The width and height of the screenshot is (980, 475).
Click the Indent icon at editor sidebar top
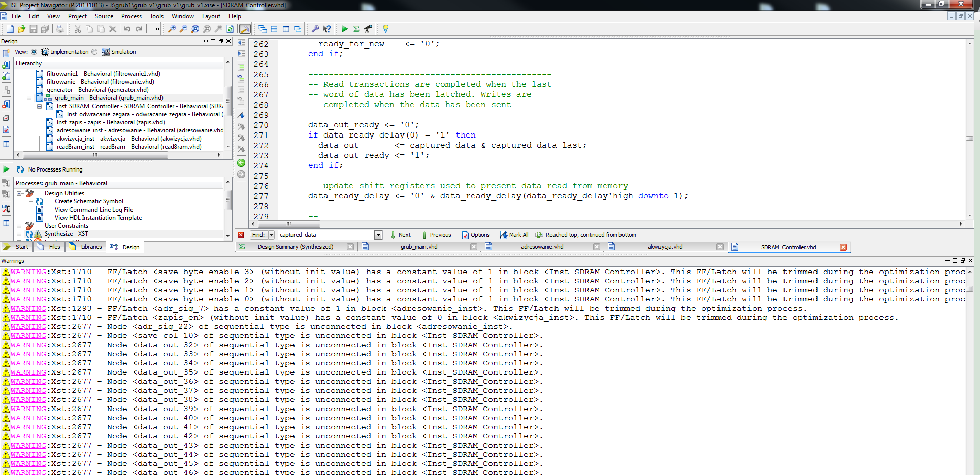241,43
